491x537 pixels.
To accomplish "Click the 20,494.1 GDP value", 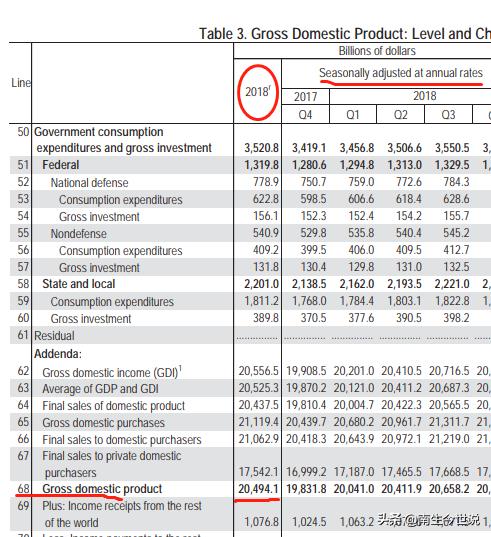I will 259,489.
